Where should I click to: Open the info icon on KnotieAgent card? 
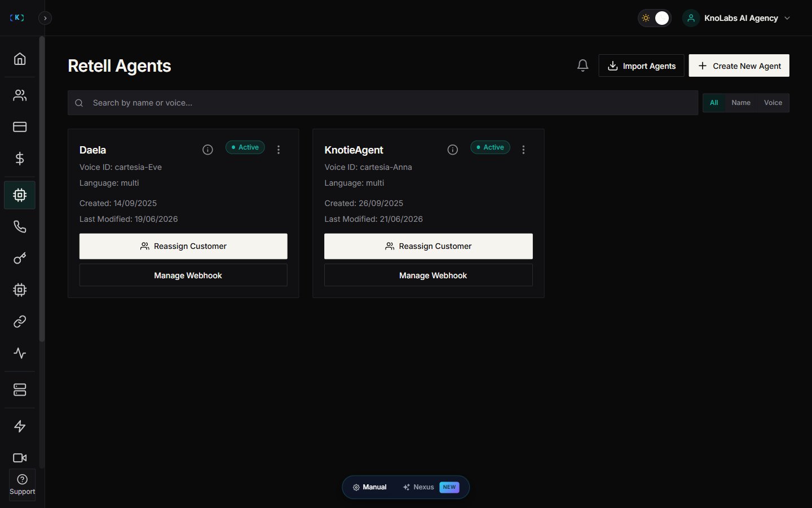tap(453, 150)
